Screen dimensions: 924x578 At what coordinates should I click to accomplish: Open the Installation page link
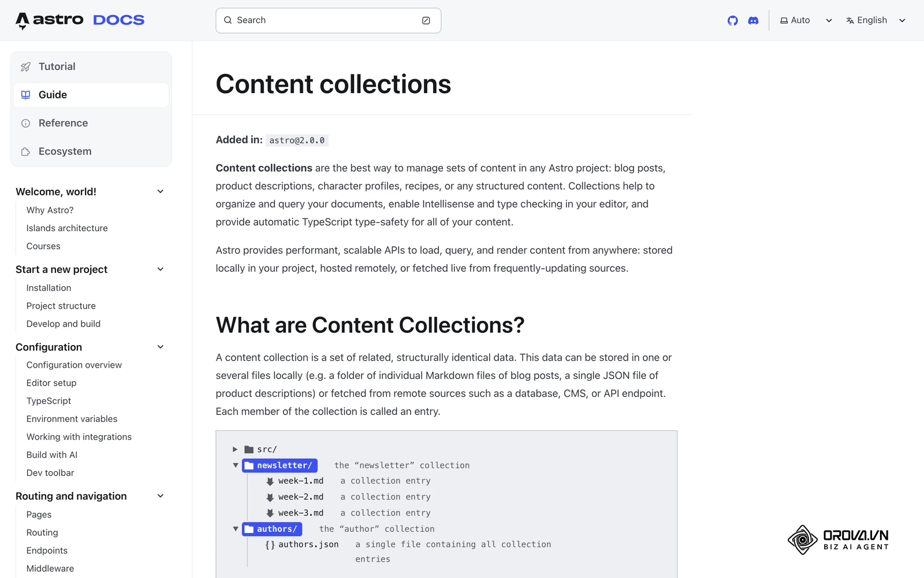pyautogui.click(x=49, y=288)
